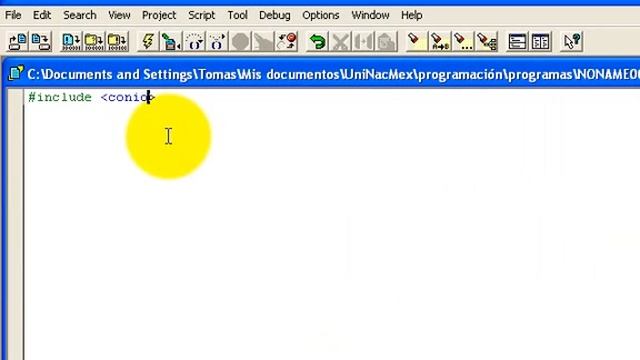Click the grayed-out pointing hand icon
Image resolution: width=640 pixels, height=360 pixels.
(x=263, y=41)
